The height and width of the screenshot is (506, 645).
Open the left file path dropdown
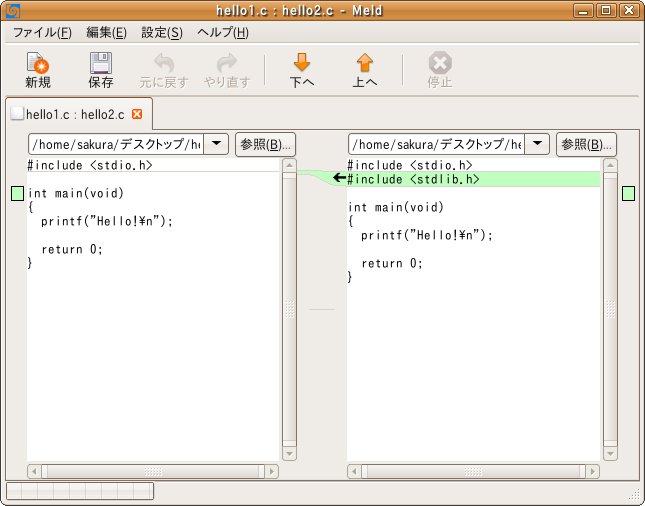click(216, 144)
